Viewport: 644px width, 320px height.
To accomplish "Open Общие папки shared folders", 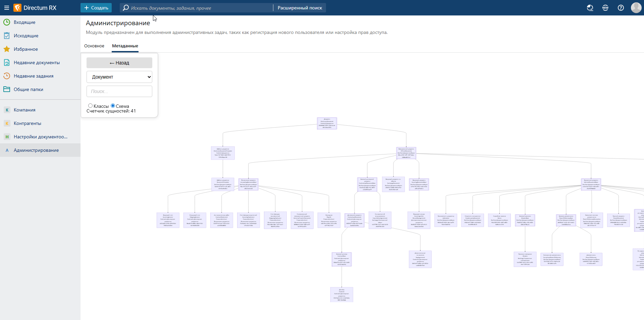I will point(28,89).
